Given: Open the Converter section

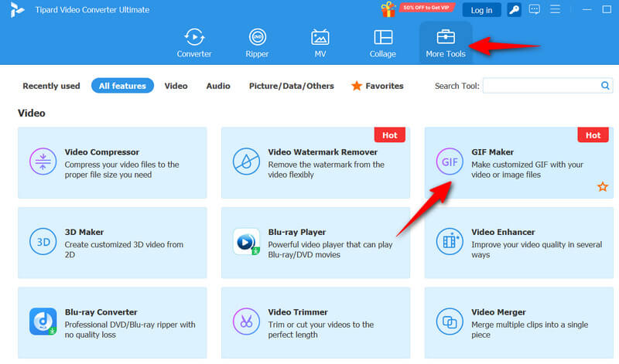Looking at the screenshot, I should click(193, 43).
